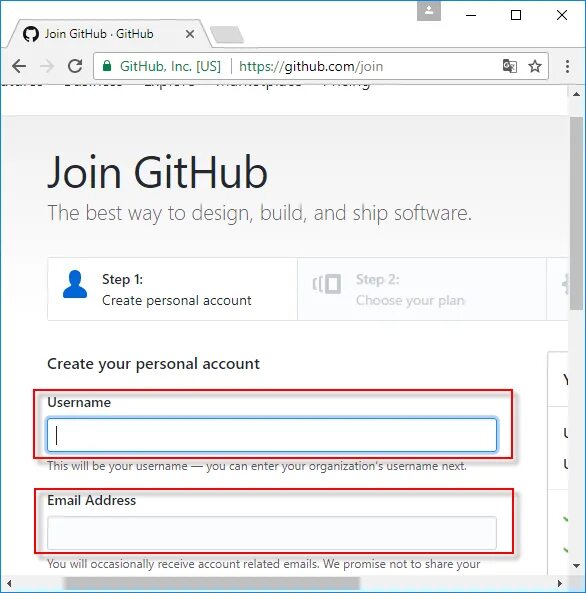Image resolution: width=586 pixels, height=593 pixels.
Task: Click the Email Address label
Action: pos(92,500)
